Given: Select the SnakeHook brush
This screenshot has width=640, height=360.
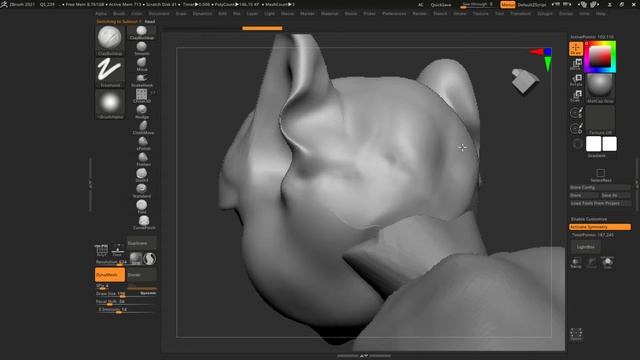Looking at the screenshot, I should (x=142, y=80).
